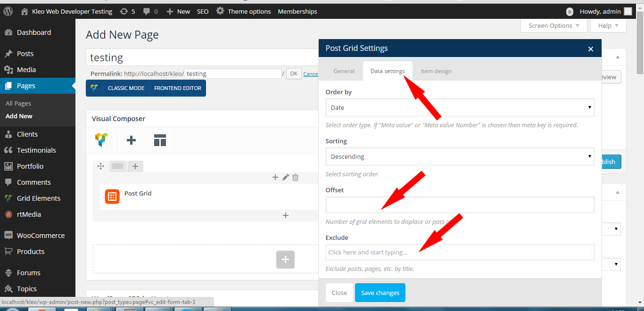Open the Order by dropdown
This screenshot has height=311, width=644.
460,107
